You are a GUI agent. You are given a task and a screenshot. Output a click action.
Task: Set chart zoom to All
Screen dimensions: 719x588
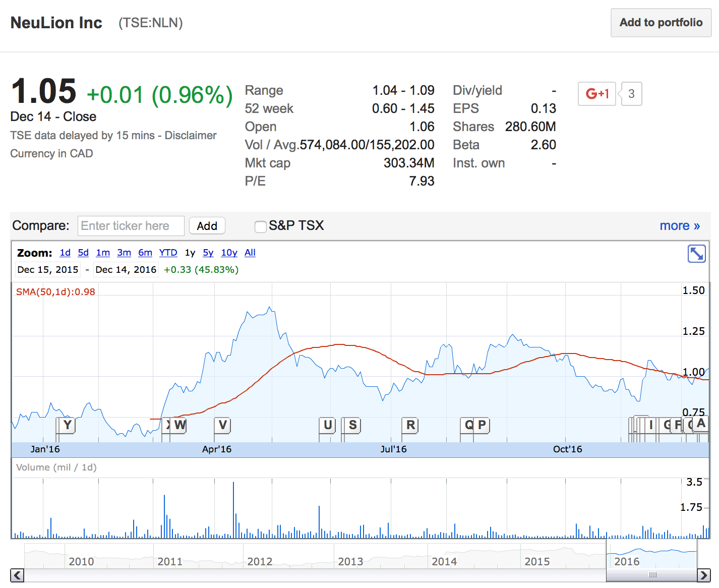250,253
